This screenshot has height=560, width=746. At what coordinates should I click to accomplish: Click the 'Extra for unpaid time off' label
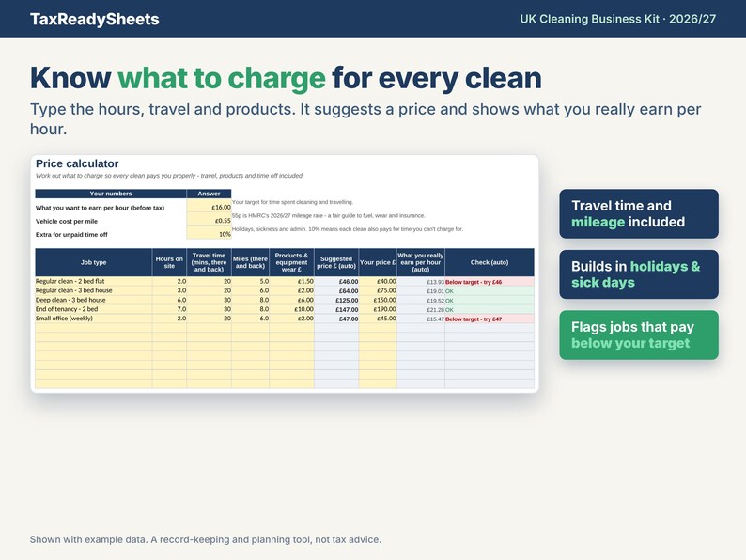click(x=71, y=235)
